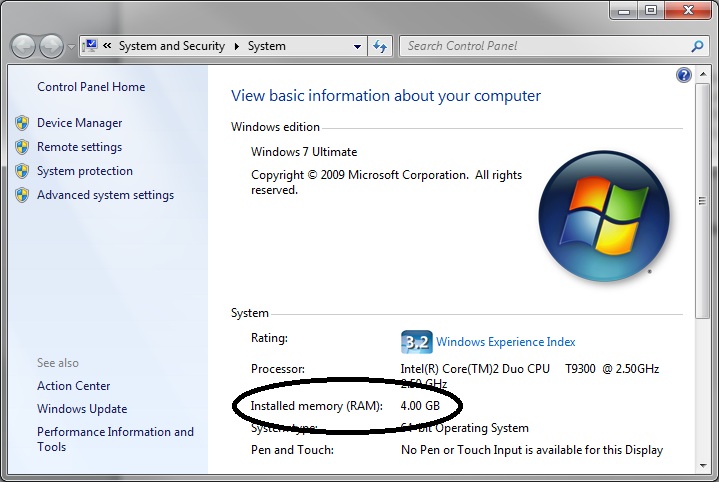Image resolution: width=719 pixels, height=482 pixels.
Task: Click the Forward navigation arrow button
Action: pos(51,46)
